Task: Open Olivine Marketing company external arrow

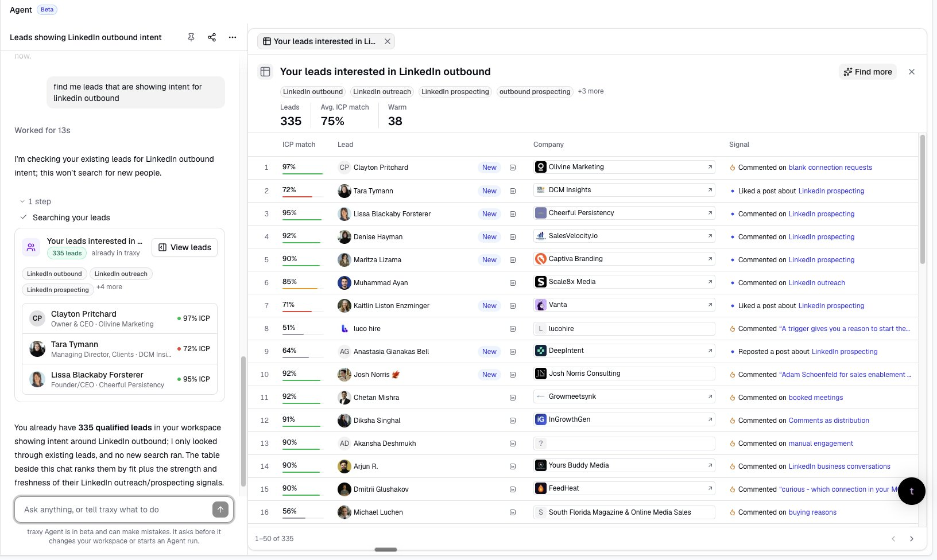Action: [710, 167]
